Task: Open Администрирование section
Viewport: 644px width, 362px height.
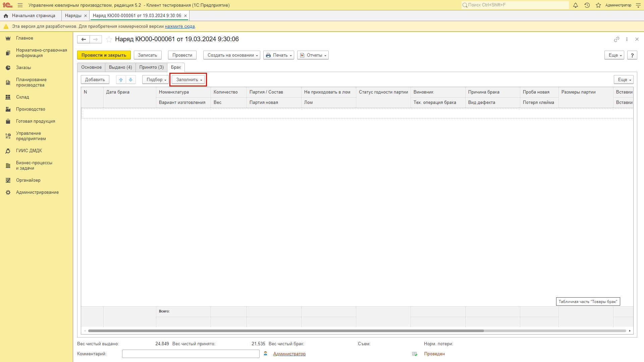Action: [37, 192]
